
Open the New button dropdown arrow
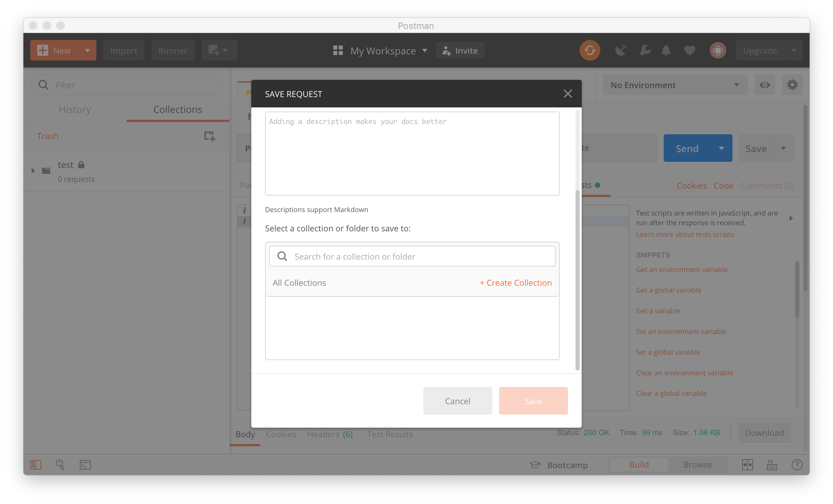pyautogui.click(x=87, y=50)
